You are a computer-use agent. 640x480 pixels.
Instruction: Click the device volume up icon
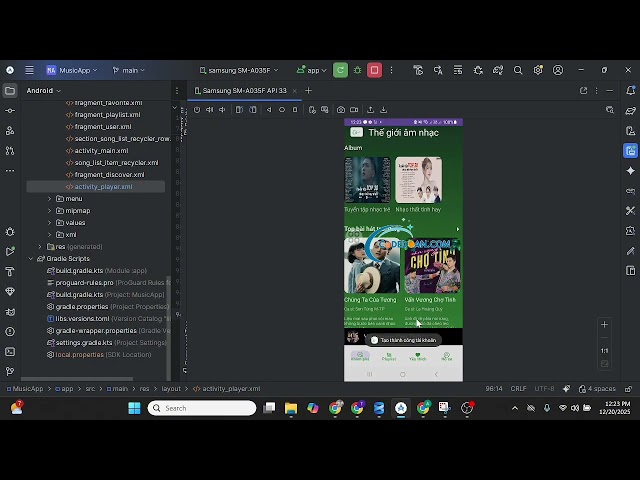pyautogui.click(x=209, y=110)
